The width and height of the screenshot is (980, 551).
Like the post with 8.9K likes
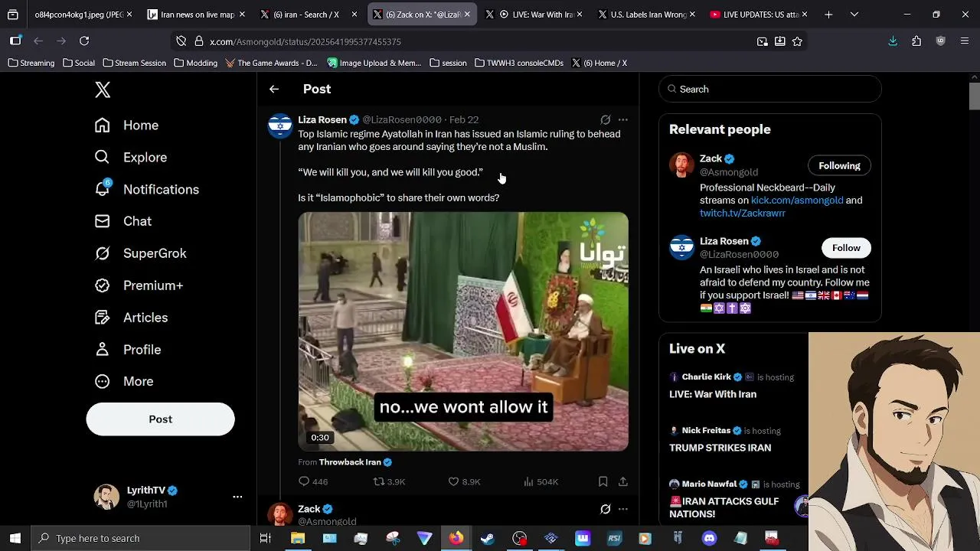[x=464, y=481]
